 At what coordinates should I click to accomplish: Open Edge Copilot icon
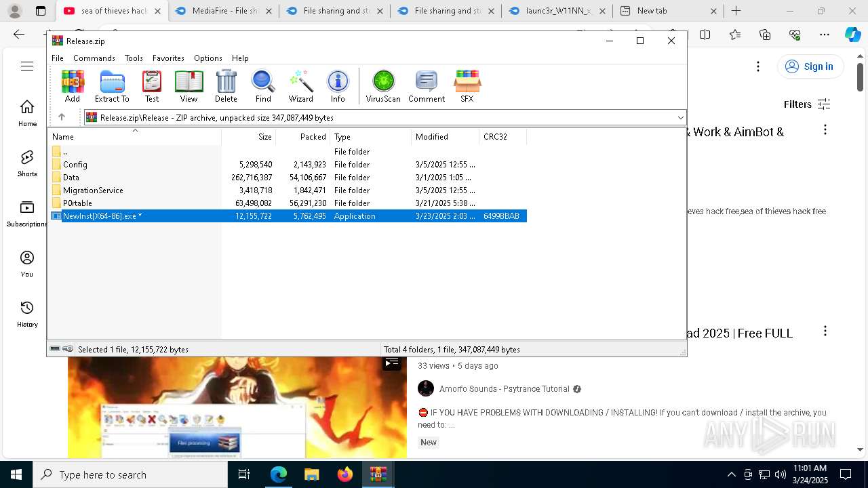852,35
